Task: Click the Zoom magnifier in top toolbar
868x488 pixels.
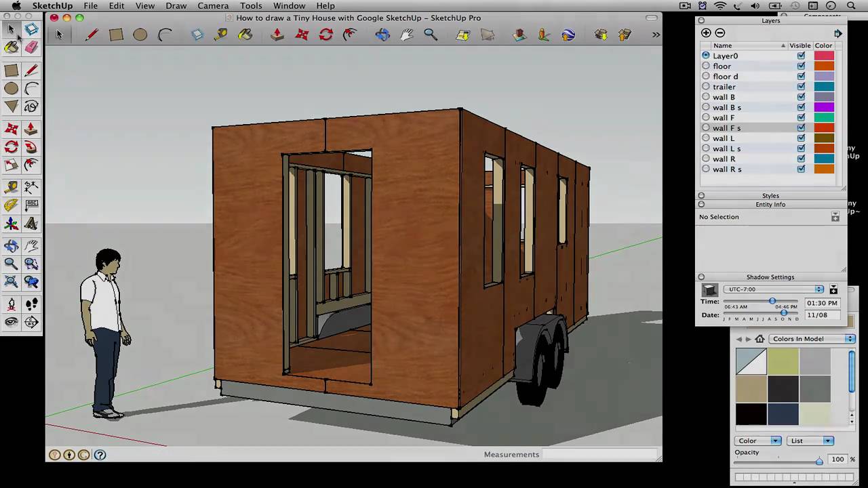Action: click(x=431, y=34)
